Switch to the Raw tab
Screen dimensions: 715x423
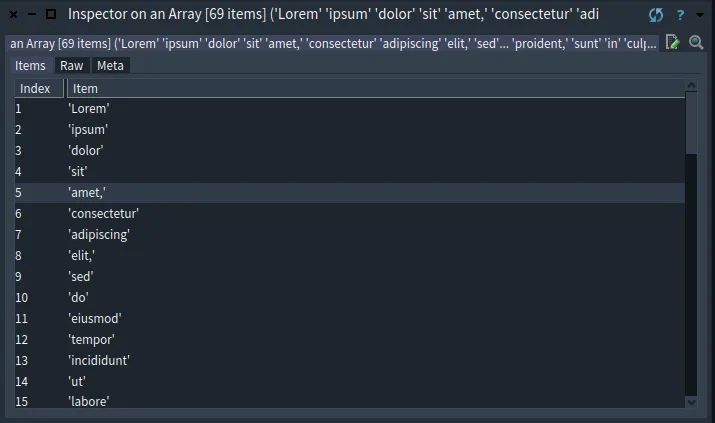click(x=71, y=65)
